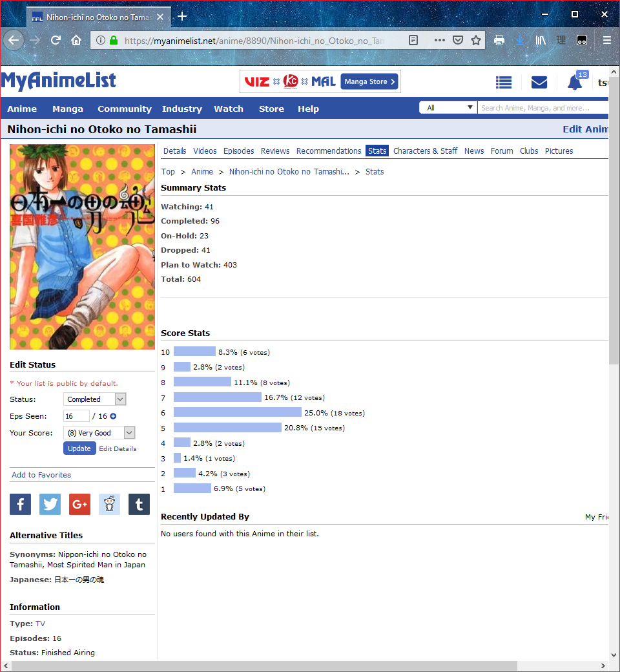The image size is (620, 672).
Task: Switch to the Reviews tab
Action: pos(275,151)
